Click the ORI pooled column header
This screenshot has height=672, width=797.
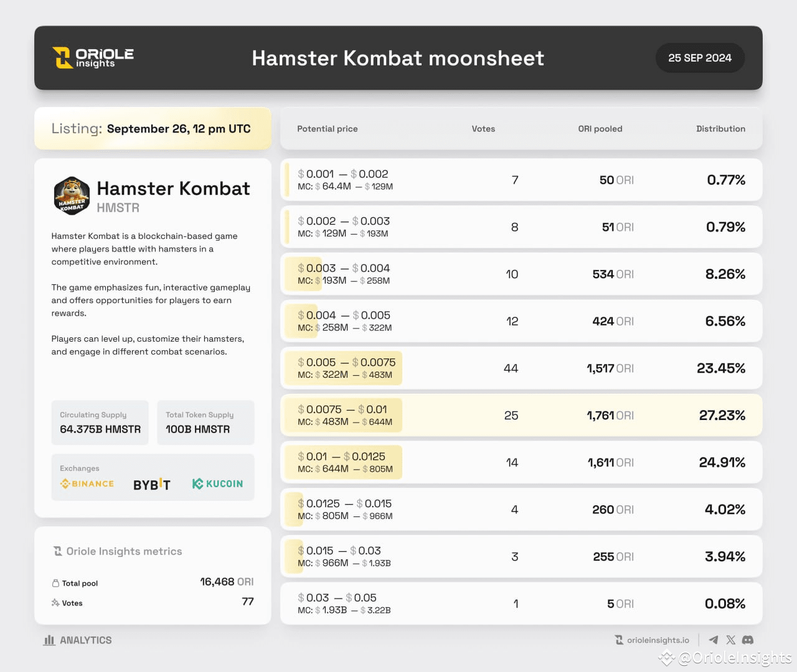tap(600, 129)
